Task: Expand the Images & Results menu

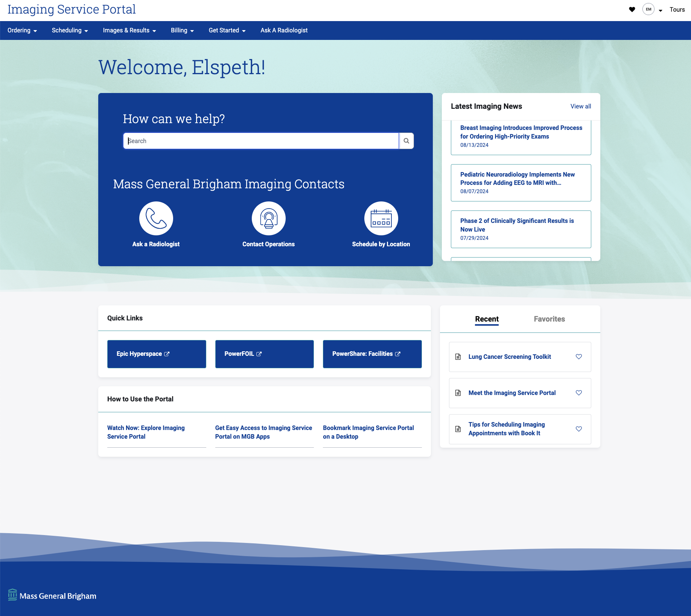Action: (129, 30)
